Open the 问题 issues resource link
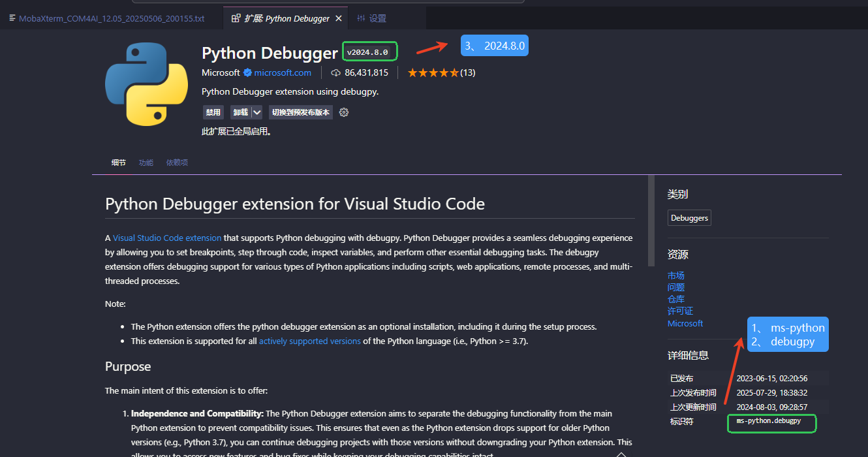Image resolution: width=868 pixels, height=457 pixels. 676,287
